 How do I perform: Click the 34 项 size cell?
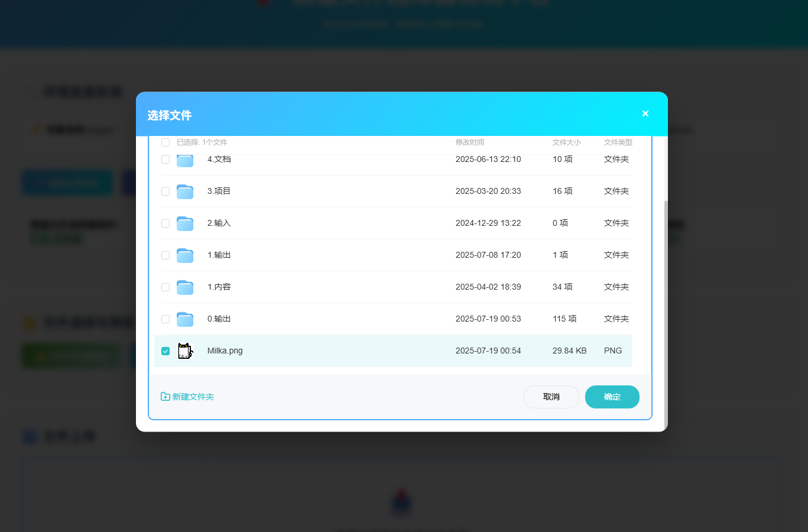tap(563, 287)
